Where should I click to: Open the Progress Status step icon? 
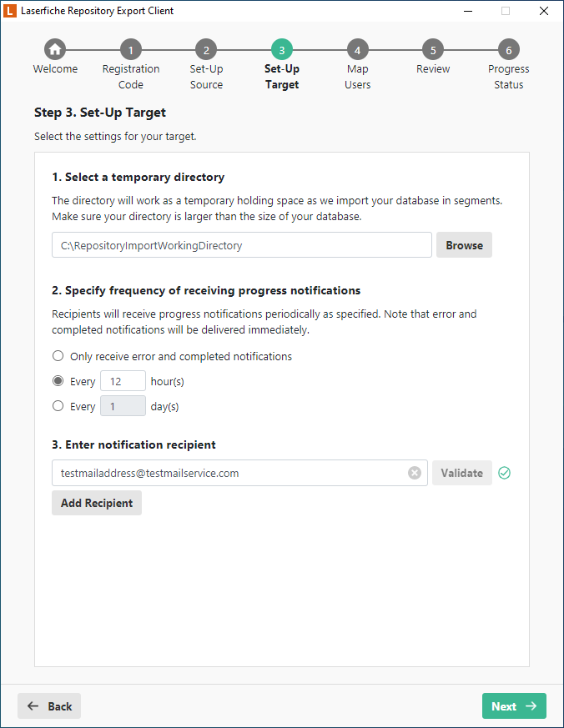pos(508,49)
